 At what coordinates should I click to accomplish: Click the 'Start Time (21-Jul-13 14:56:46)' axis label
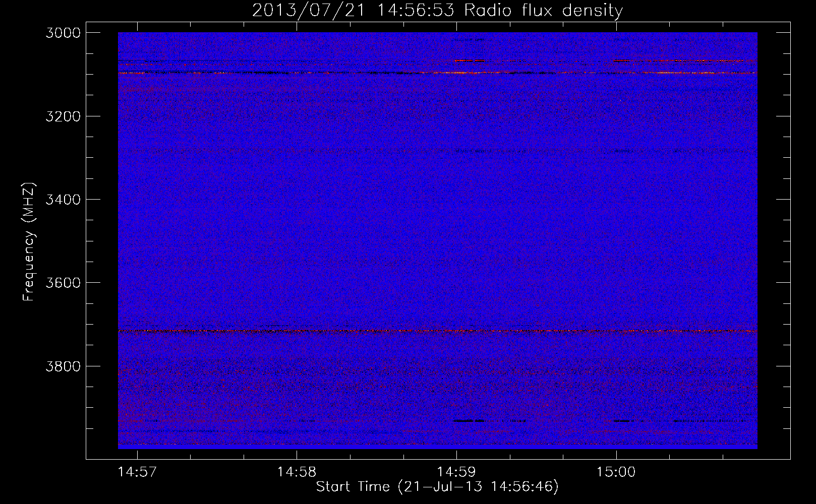pos(437,487)
